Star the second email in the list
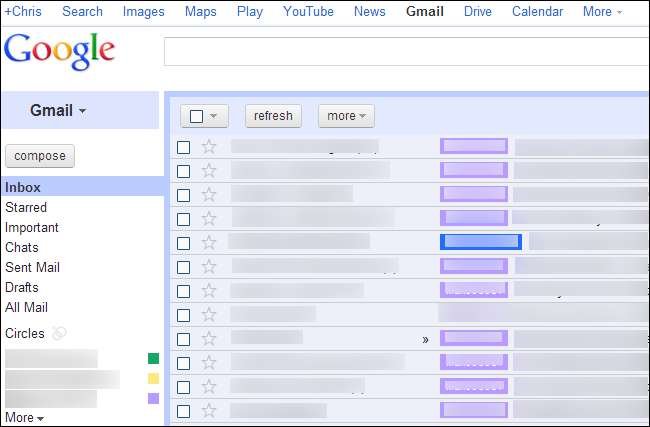 tap(209, 171)
